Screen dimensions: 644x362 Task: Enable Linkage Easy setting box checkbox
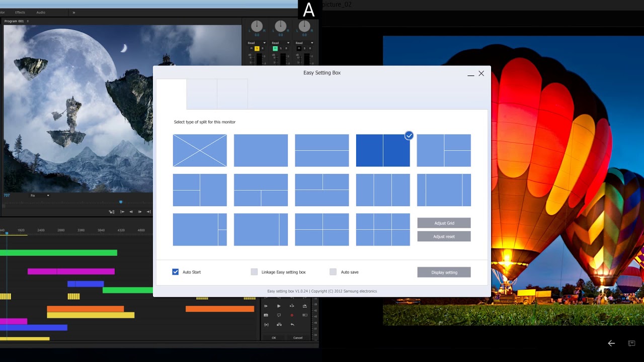coord(254,272)
